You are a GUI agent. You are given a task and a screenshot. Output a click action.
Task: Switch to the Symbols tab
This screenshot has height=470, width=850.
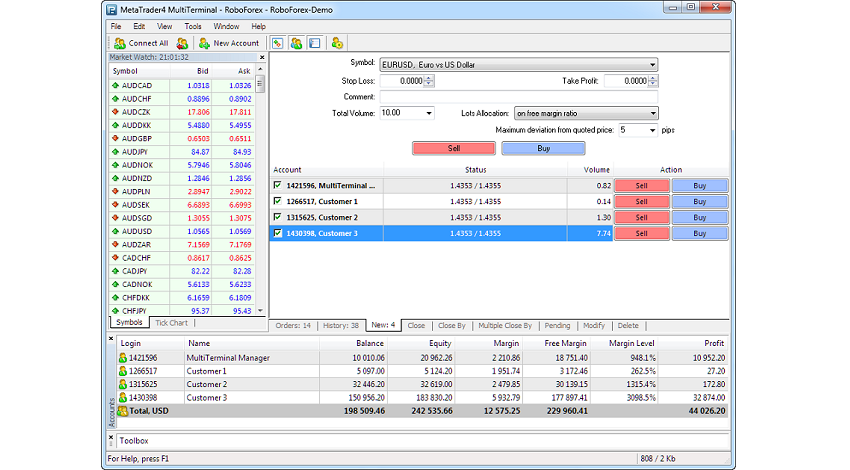[x=129, y=323]
